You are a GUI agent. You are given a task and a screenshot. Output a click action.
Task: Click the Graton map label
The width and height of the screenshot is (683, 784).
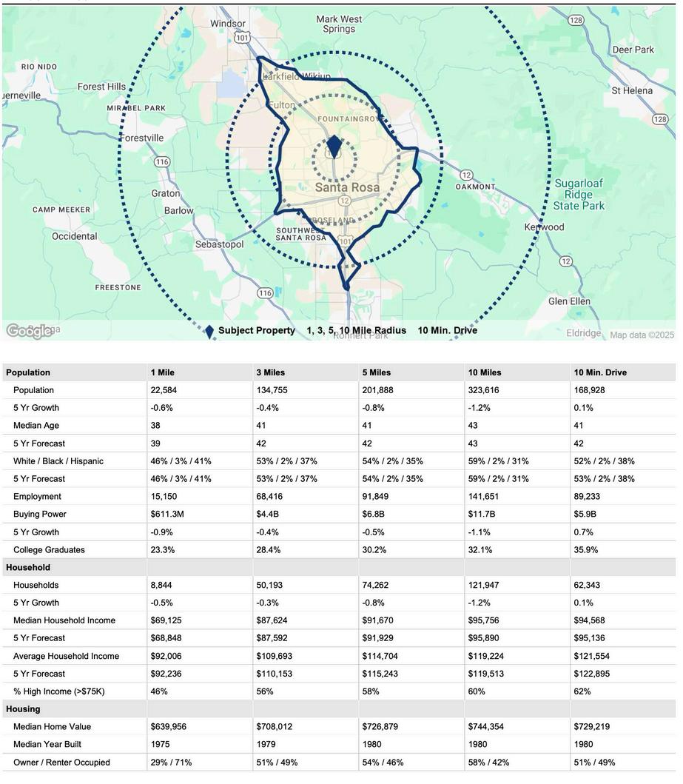165,193
